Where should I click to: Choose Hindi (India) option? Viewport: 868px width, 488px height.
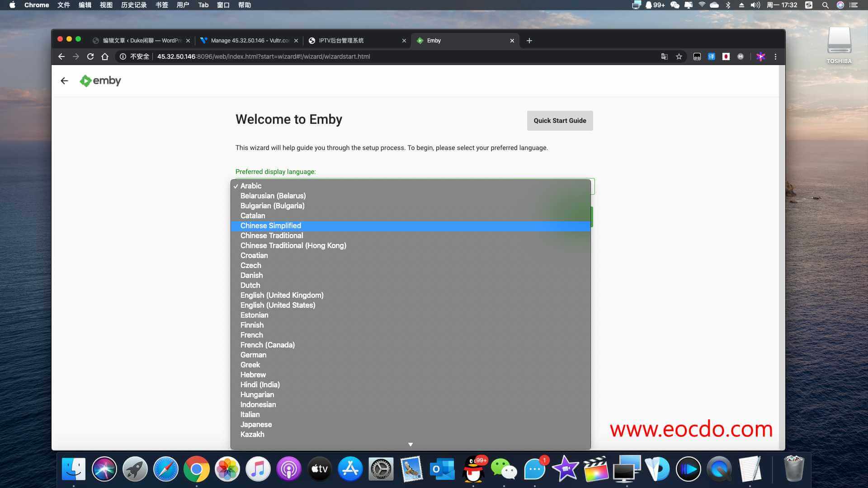(410, 385)
